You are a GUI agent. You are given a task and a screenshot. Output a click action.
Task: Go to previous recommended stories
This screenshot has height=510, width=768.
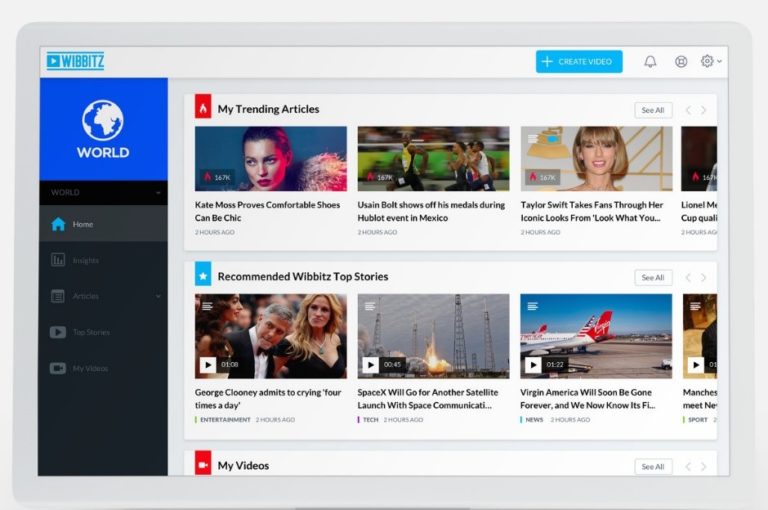[x=688, y=278]
